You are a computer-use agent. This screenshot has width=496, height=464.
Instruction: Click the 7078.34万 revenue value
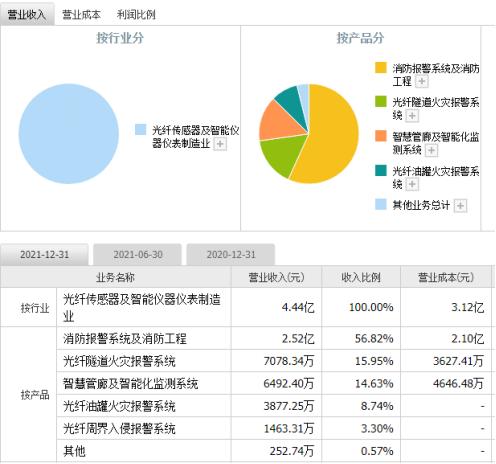tap(289, 361)
